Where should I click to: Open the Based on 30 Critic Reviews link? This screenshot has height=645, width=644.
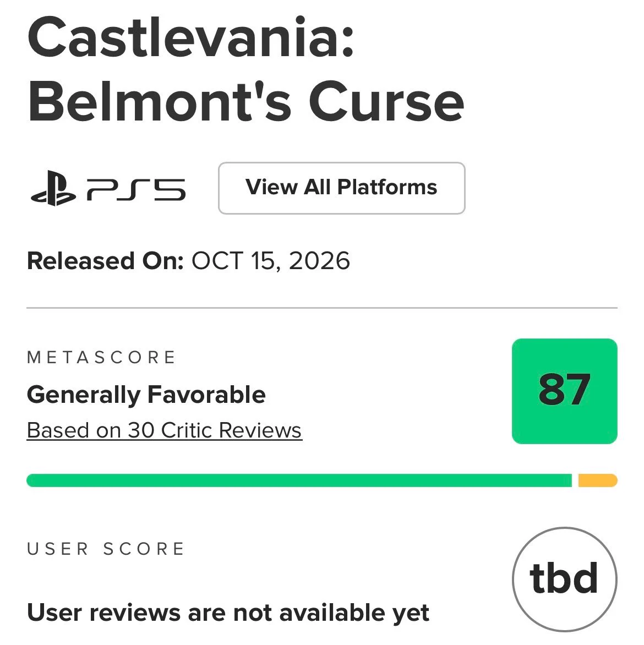(164, 431)
